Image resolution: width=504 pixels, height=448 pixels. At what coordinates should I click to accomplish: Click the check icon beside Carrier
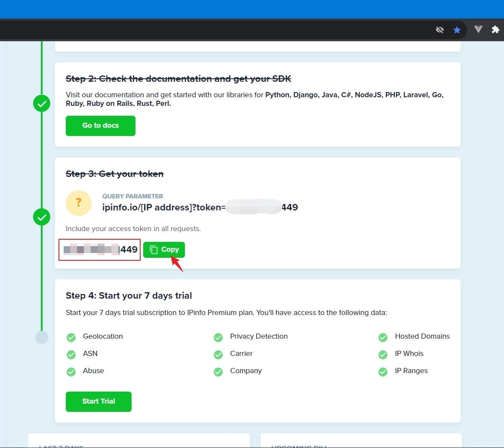(218, 355)
